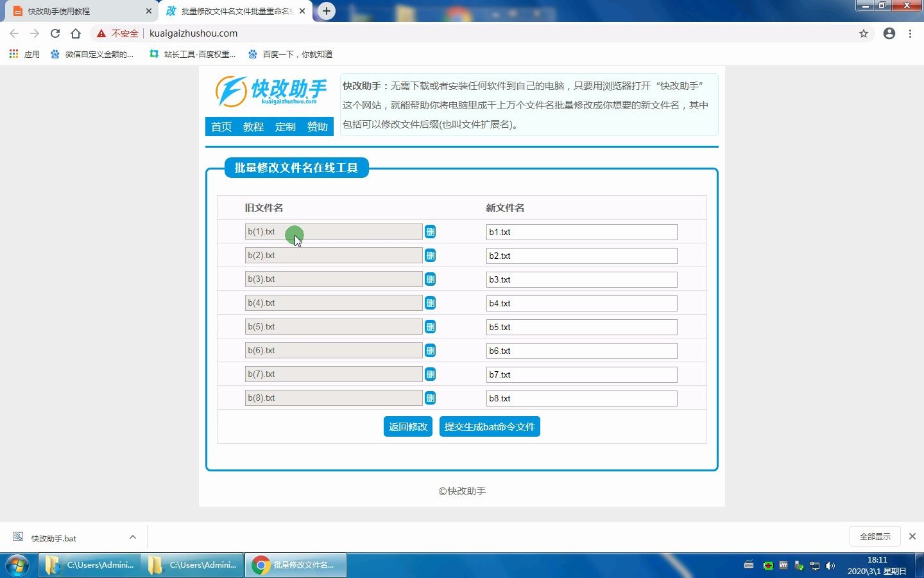Click the delete icon beside b(5).txt
Image resolution: width=924 pixels, height=578 pixels.
[x=430, y=327]
